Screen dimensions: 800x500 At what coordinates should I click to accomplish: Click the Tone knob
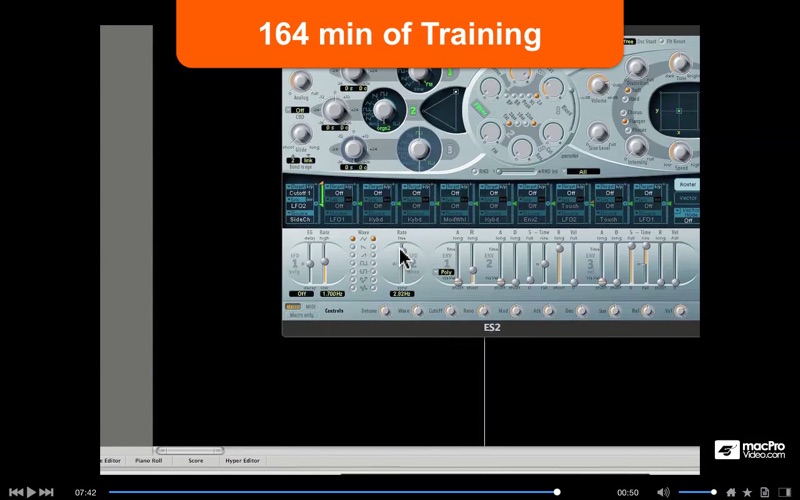680,63
